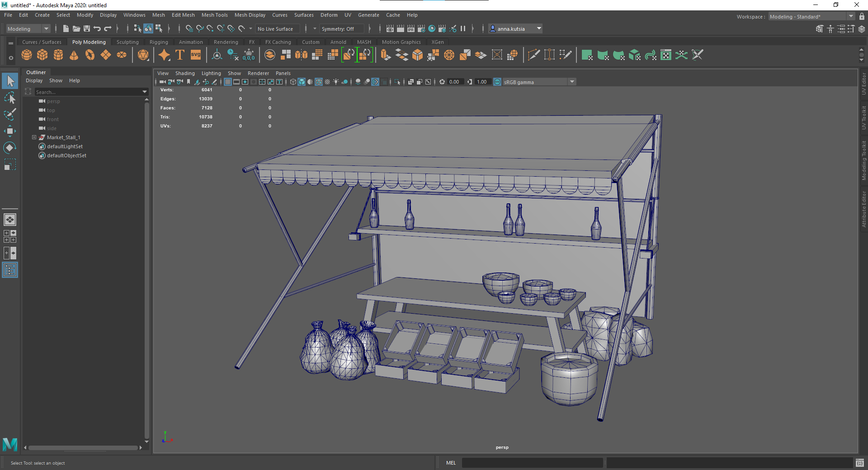Click the Save scene icon
This screenshot has width=868, height=470.
click(87, 28)
